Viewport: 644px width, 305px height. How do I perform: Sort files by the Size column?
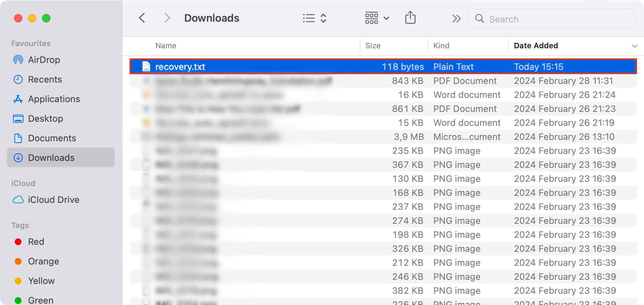(373, 46)
